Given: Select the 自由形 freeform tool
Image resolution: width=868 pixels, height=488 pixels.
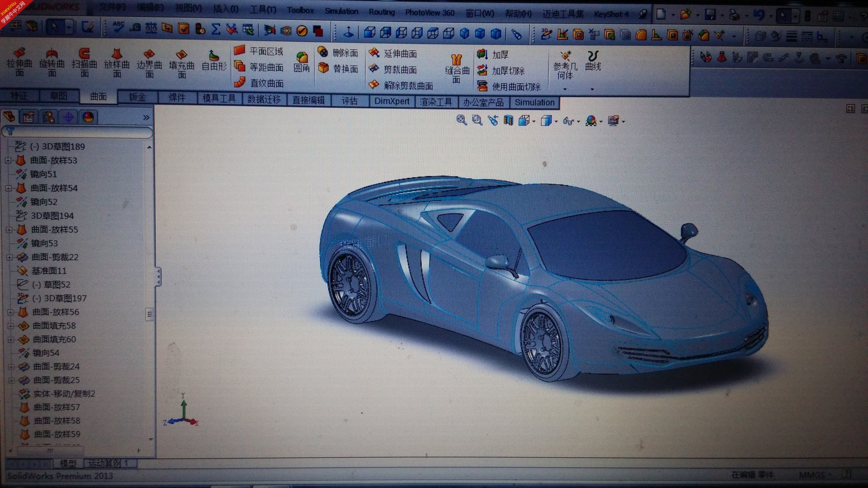Looking at the screenshot, I should (x=214, y=61).
